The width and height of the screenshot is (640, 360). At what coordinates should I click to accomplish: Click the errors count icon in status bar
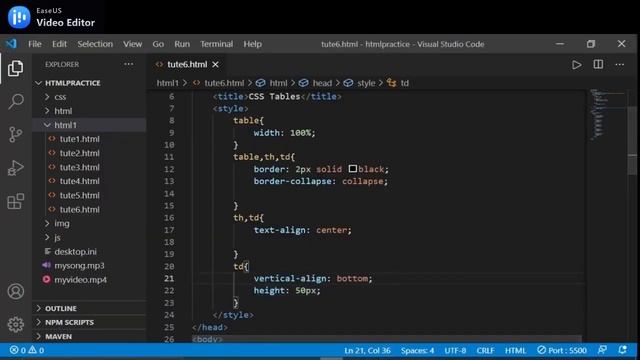point(14,350)
